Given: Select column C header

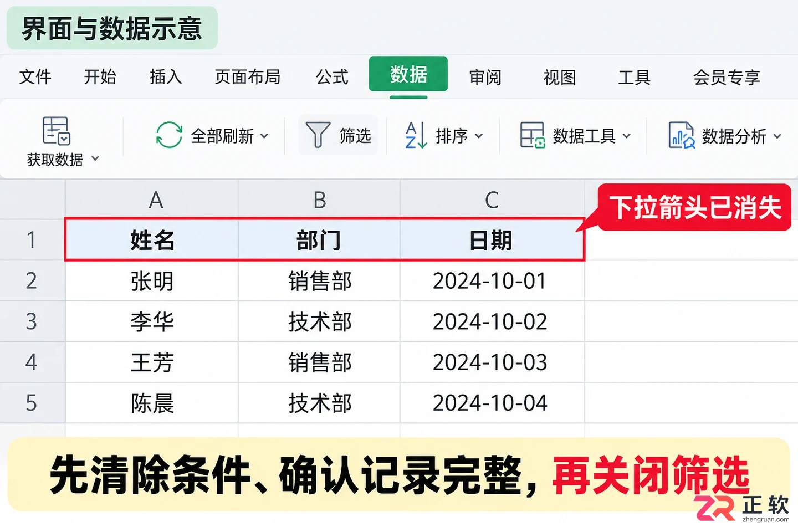Looking at the screenshot, I should click(x=492, y=199).
